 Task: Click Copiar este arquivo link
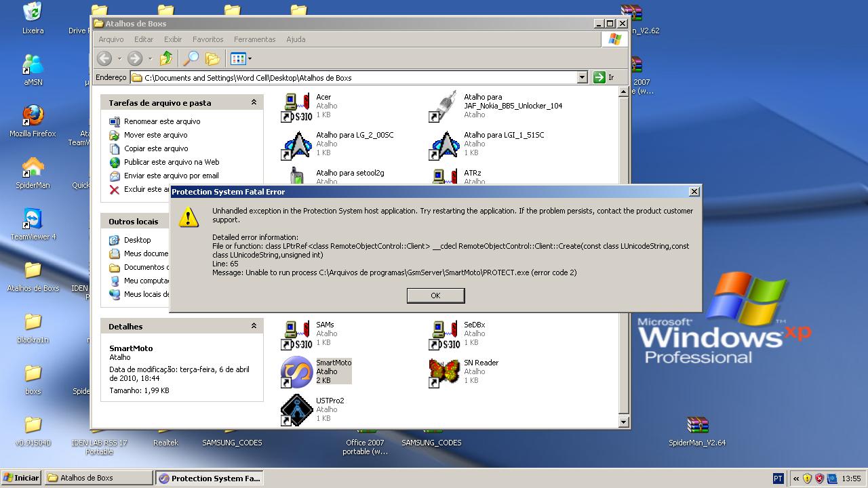(x=156, y=148)
